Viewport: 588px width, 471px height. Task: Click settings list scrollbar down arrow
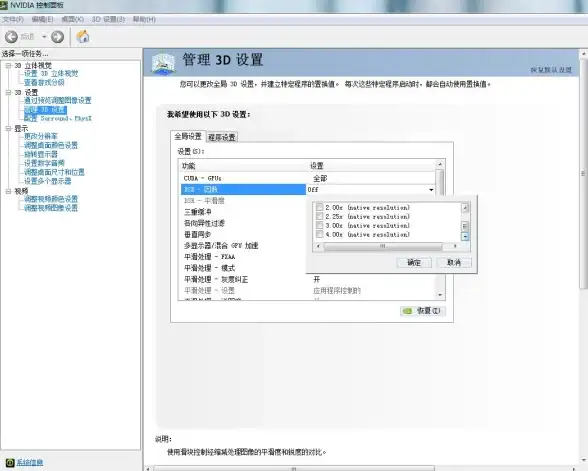(440, 295)
